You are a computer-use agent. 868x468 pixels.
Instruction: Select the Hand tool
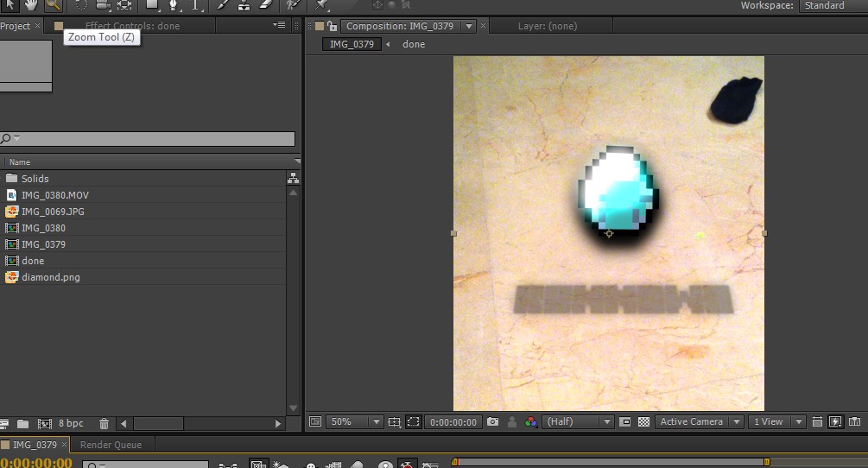point(31,5)
